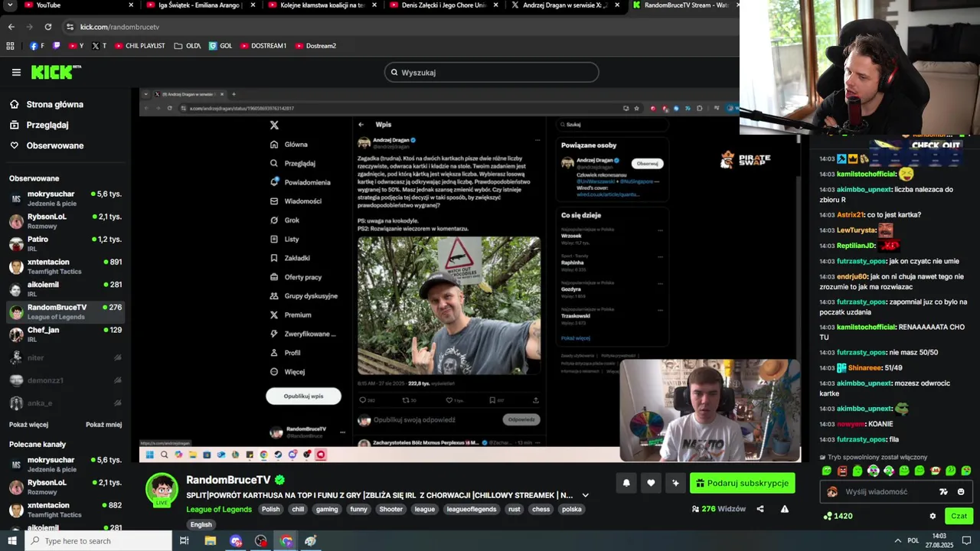Reload the browser page

point(47,27)
